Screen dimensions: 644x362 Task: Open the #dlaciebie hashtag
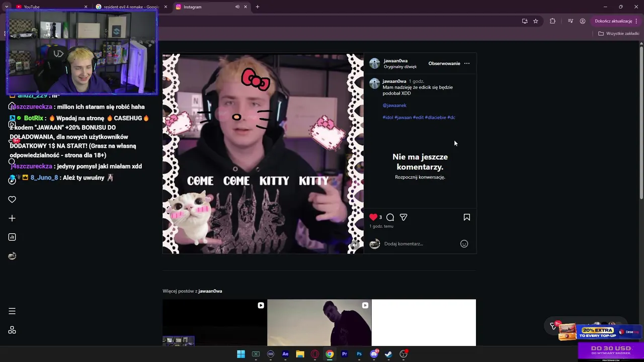(x=436, y=117)
